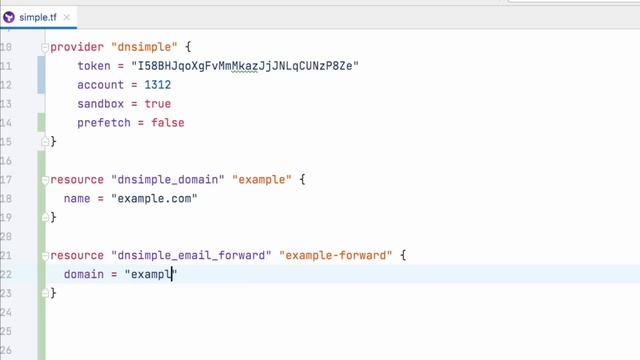Click the sandbox value true
The width and height of the screenshot is (640, 360).
tap(158, 104)
